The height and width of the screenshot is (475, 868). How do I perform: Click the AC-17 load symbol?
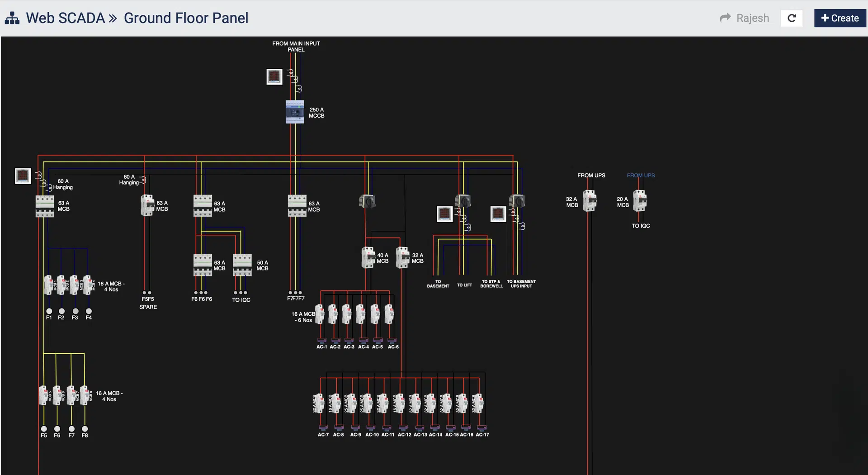pyautogui.click(x=482, y=427)
